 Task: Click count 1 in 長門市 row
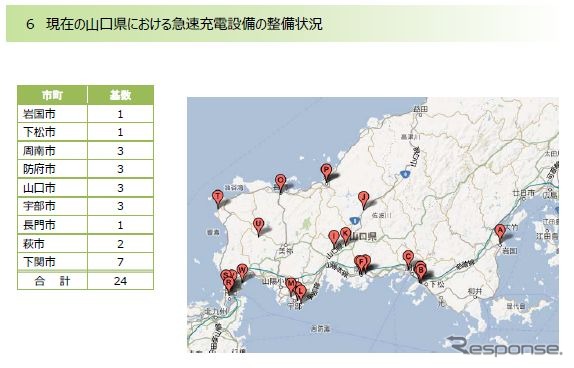[120, 225]
